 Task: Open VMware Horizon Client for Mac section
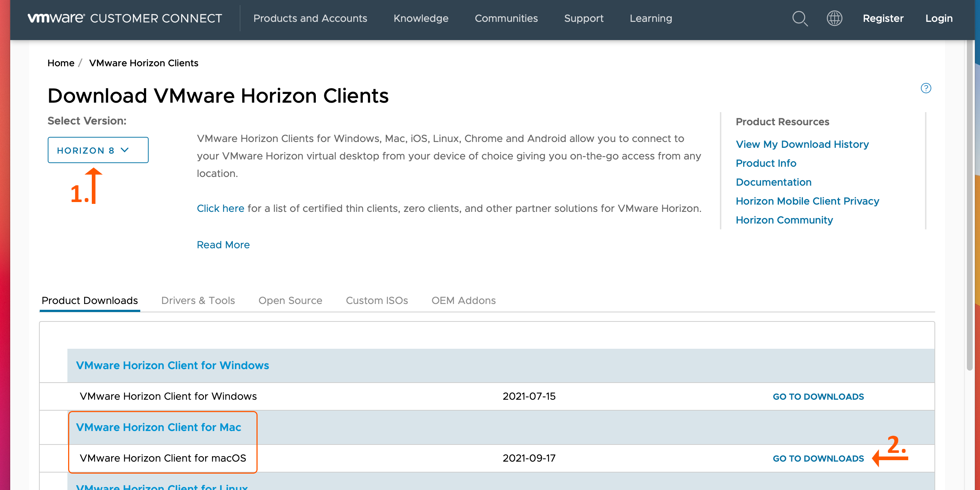coord(158,427)
